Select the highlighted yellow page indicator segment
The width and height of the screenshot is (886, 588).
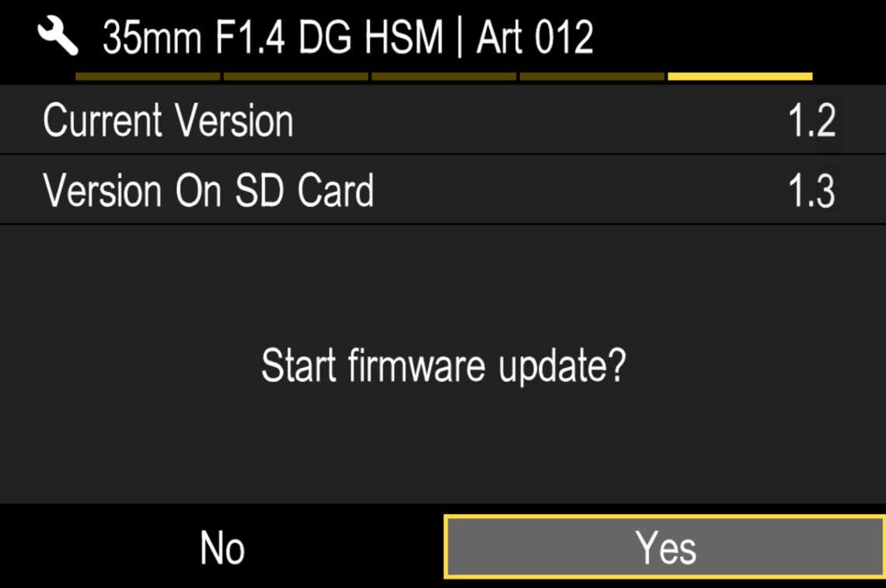click(x=740, y=76)
